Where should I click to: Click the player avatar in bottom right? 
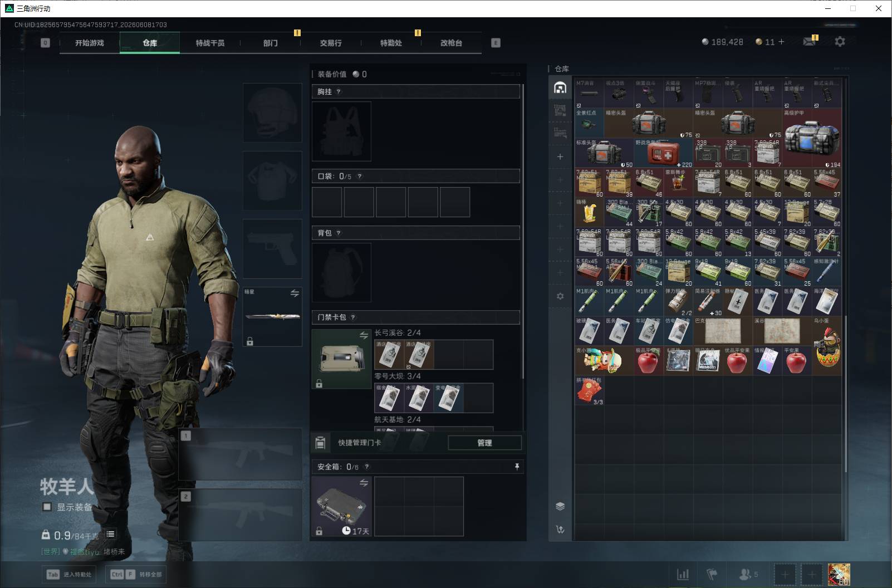(x=839, y=574)
